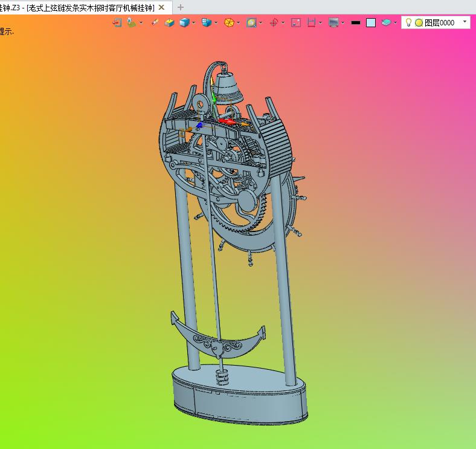Open dropdown beside the teal layer icon

395,23
